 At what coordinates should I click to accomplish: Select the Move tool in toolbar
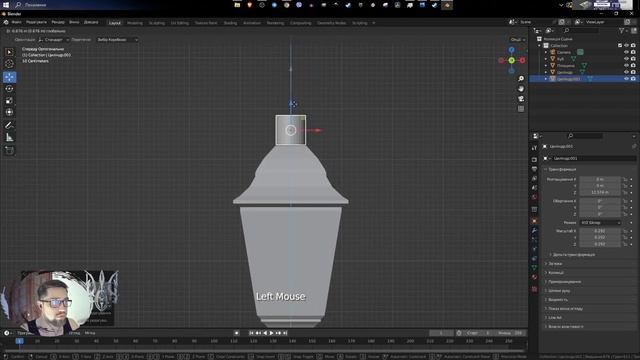9,77
